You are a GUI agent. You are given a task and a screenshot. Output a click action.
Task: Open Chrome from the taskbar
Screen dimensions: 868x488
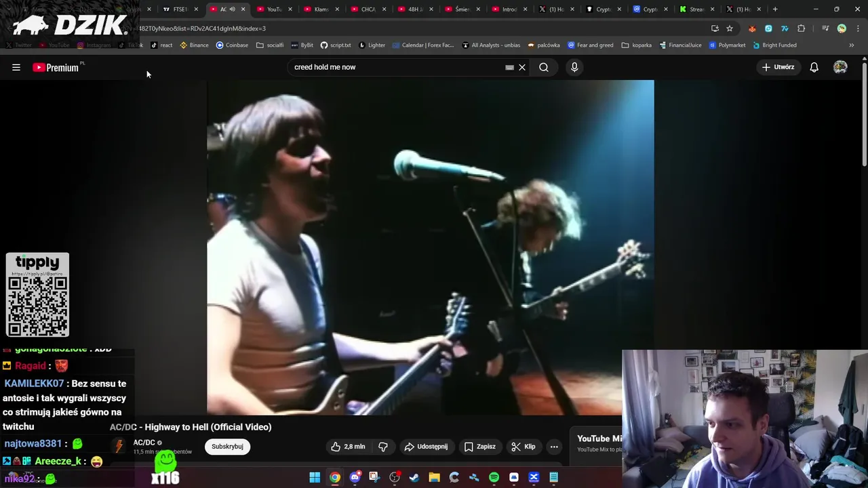click(x=335, y=477)
